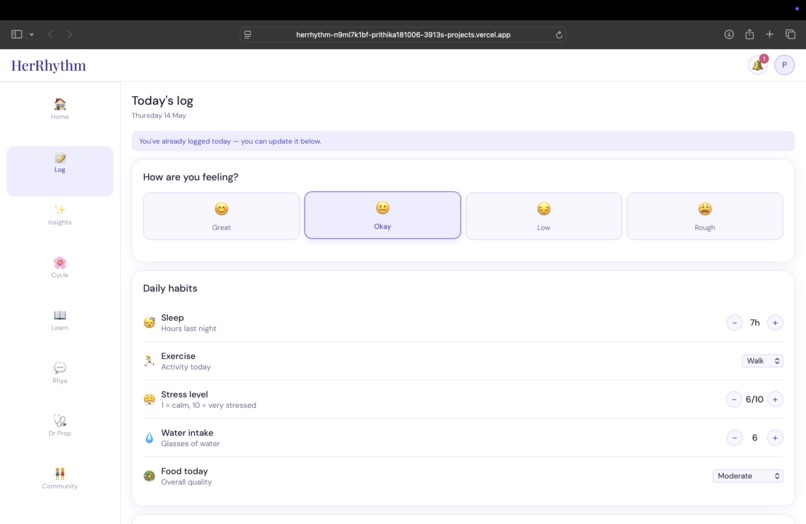Select the Log sidebar item
The width and height of the screenshot is (806, 524).
click(60, 170)
